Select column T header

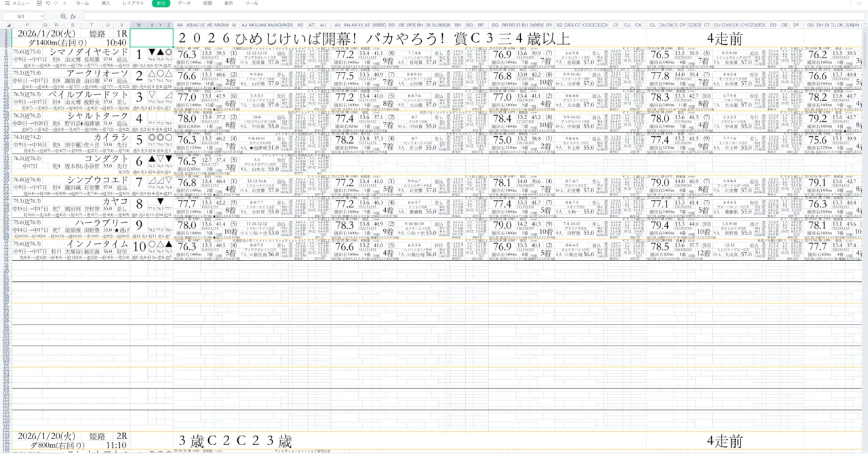(92, 25)
